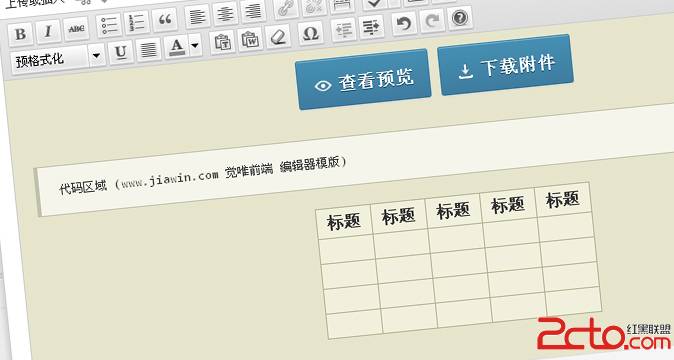The image size is (674, 360).
Task: Undo the last edit
Action: (403, 24)
